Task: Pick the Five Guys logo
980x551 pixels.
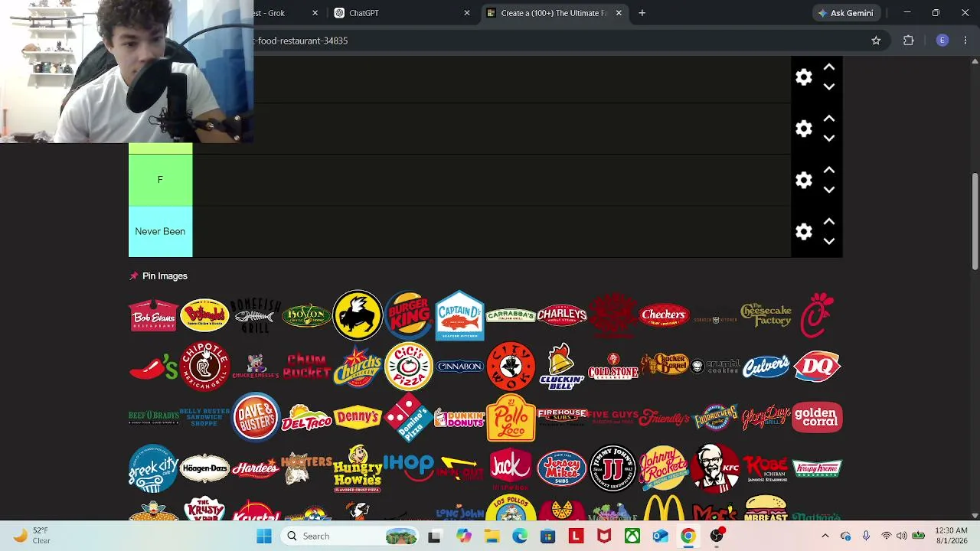Action: 612,417
